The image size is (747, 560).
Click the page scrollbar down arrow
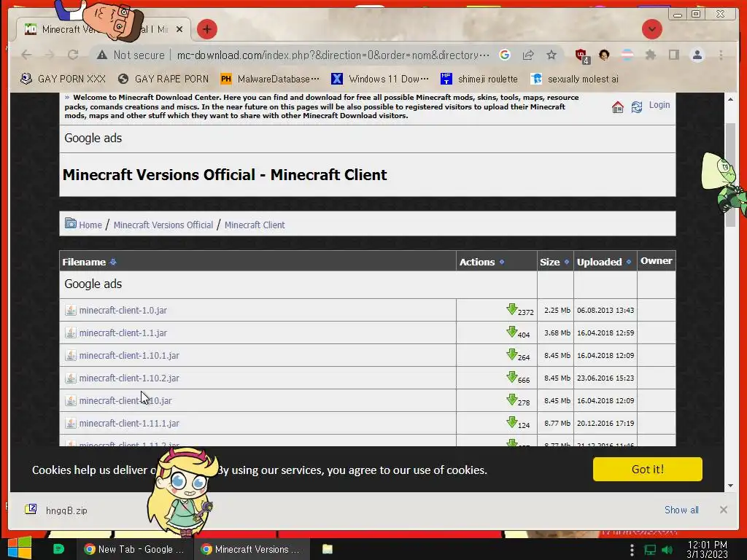730,486
